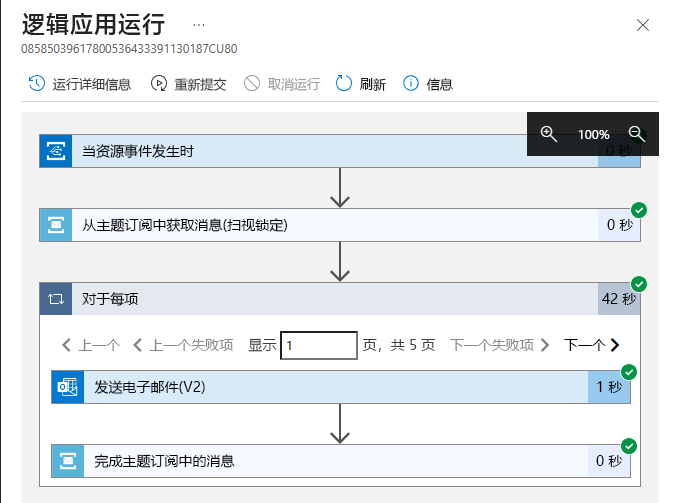Click the cancel run prohibited icon
The image size is (679, 503).
[x=252, y=83]
